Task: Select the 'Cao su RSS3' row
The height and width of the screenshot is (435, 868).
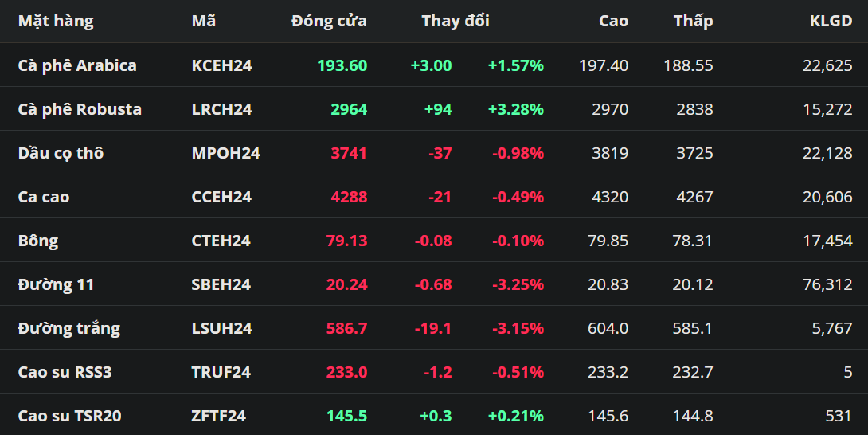Action: tap(66, 372)
